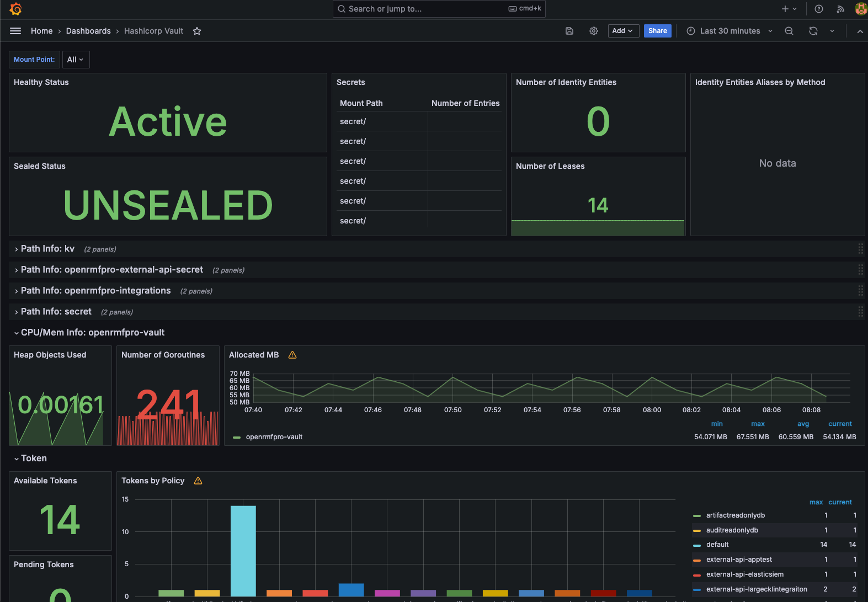Expand Path Info: openrmfpro-external-api-secret row
The image size is (868, 602).
pos(112,270)
